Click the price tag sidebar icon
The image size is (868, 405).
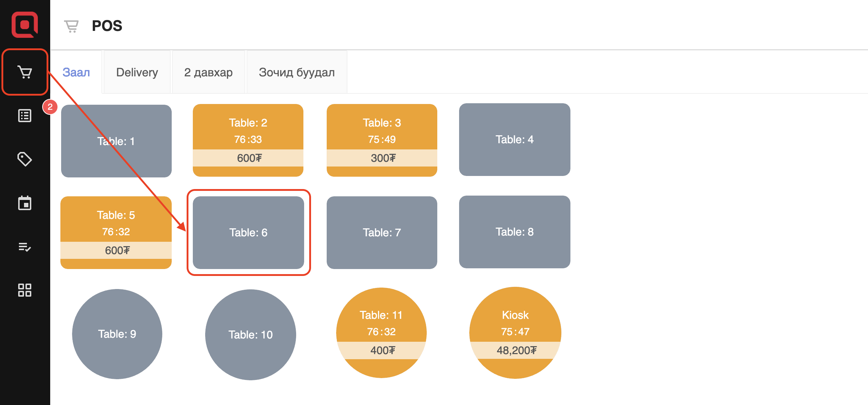pyautogui.click(x=25, y=159)
